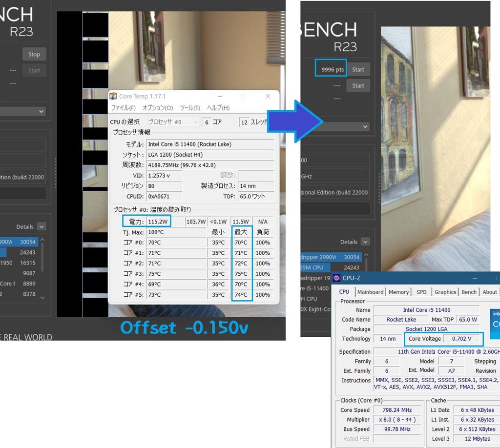500x448 pixels.
Task: Open the プロセッサ #0 CPU selection dropdown
Action: [x=173, y=122]
